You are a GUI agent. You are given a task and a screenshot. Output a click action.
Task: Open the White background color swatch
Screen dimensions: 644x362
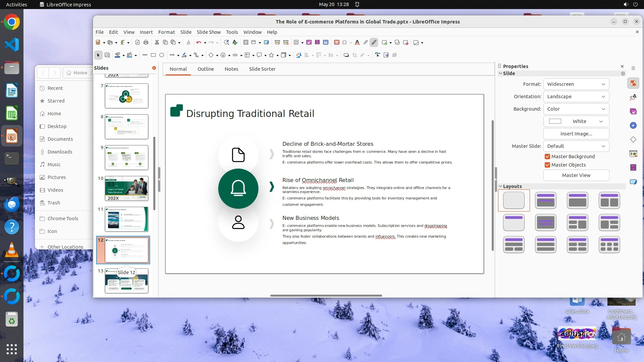click(x=576, y=121)
